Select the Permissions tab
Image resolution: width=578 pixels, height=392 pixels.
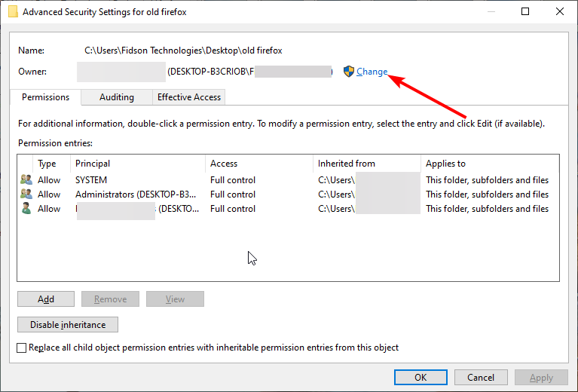coord(45,97)
